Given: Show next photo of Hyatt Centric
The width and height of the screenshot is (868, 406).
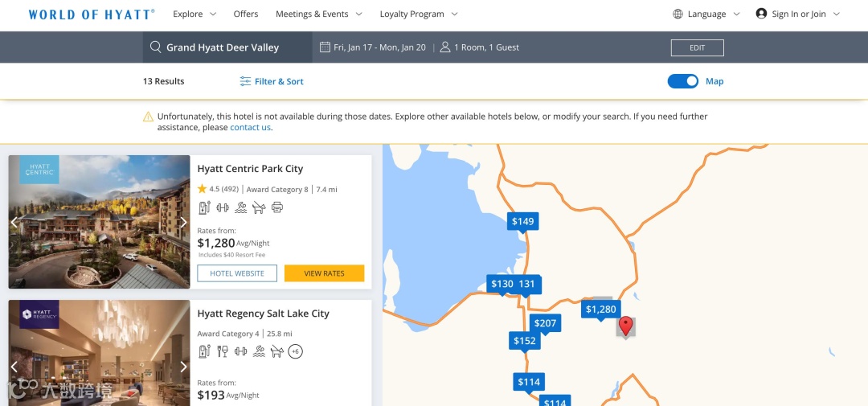Looking at the screenshot, I should click(183, 222).
